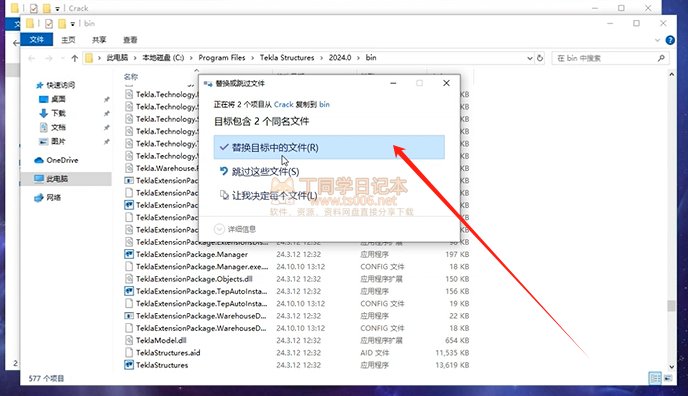688x396 pixels.
Task: Select TeklaStructures.aid file
Action: tap(168, 352)
